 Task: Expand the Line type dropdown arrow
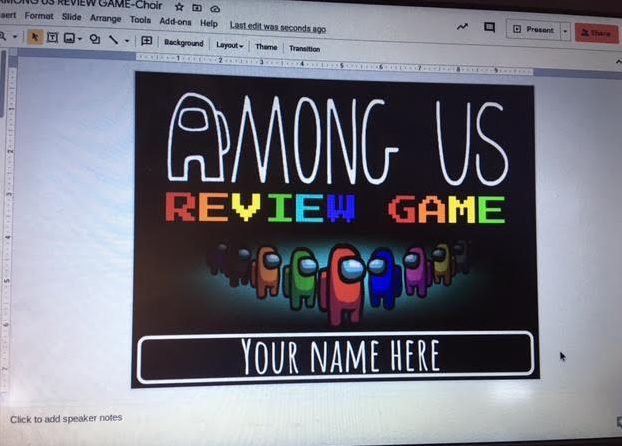(x=127, y=40)
